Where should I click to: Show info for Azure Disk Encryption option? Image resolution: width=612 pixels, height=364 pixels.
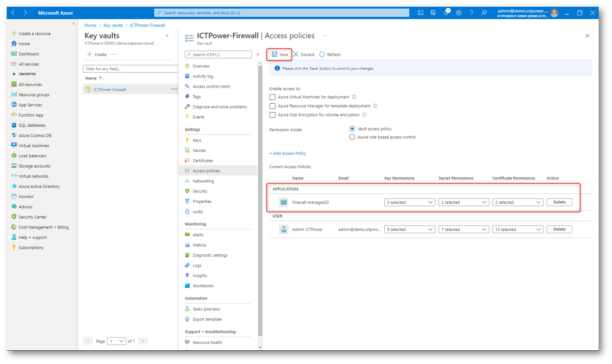[x=364, y=115]
